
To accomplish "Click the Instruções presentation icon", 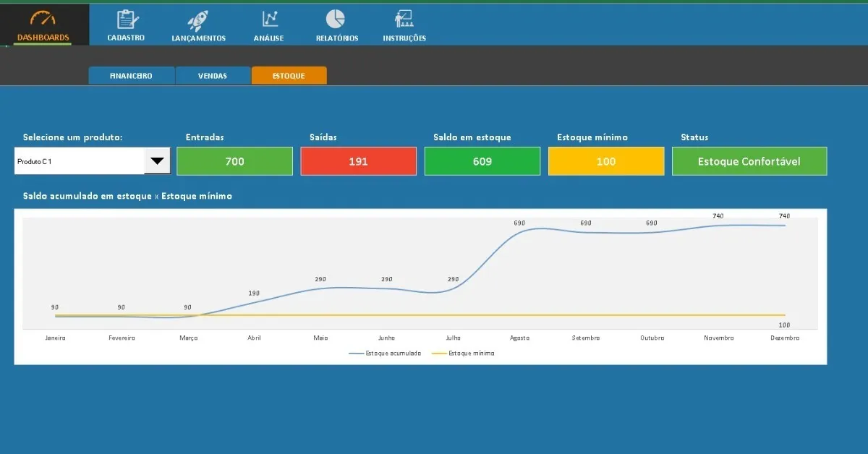I will pyautogui.click(x=404, y=20).
